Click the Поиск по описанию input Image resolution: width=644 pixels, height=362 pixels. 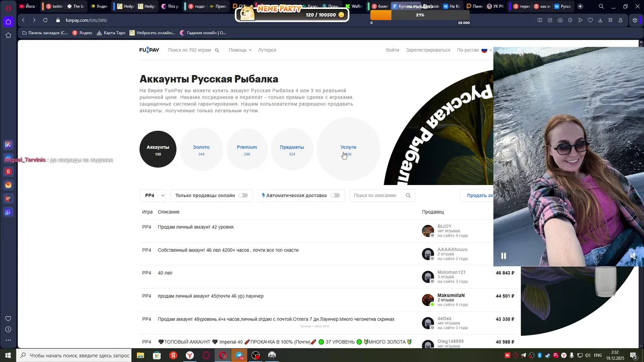[382, 196]
